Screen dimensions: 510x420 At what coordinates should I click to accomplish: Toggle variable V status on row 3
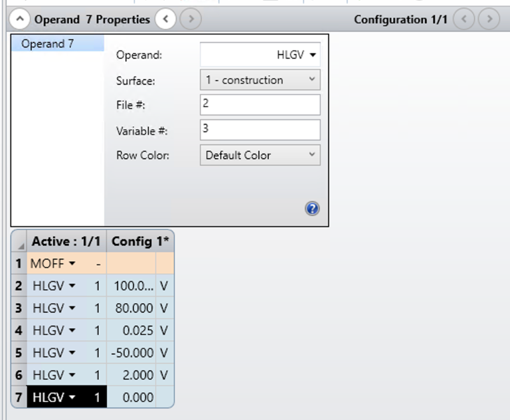click(164, 308)
